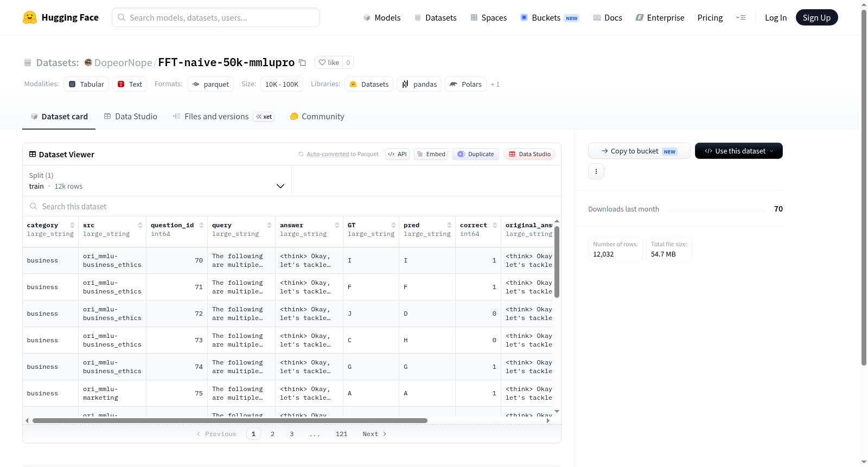Click the FFT-naive-50k-mmlupro dataset title
The width and height of the screenshot is (868, 467).
click(x=226, y=62)
